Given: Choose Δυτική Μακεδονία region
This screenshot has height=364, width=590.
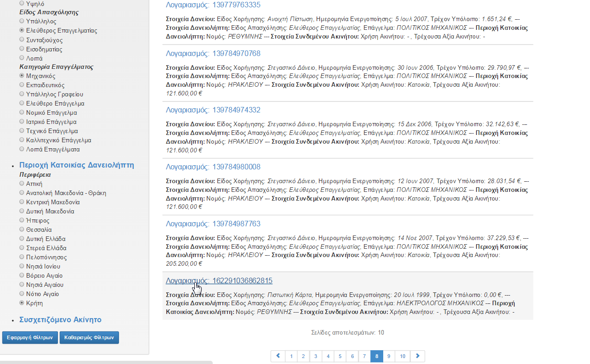Looking at the screenshot, I should (22, 211).
